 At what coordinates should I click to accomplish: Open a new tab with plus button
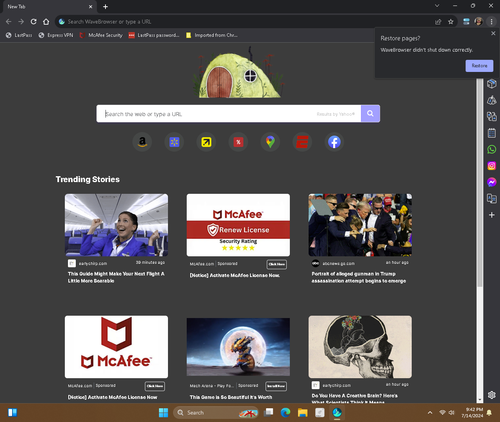point(105,7)
